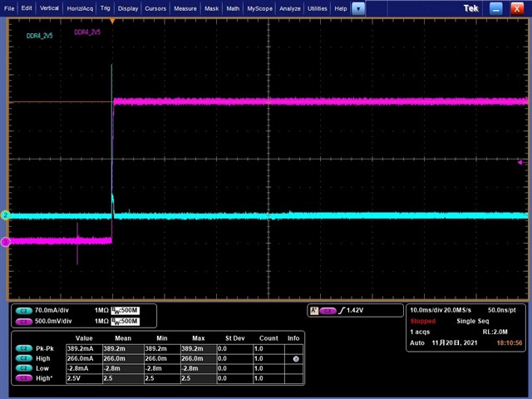This screenshot has height=399, width=532.
Task: Click the Mean column header
Action: [123, 338]
